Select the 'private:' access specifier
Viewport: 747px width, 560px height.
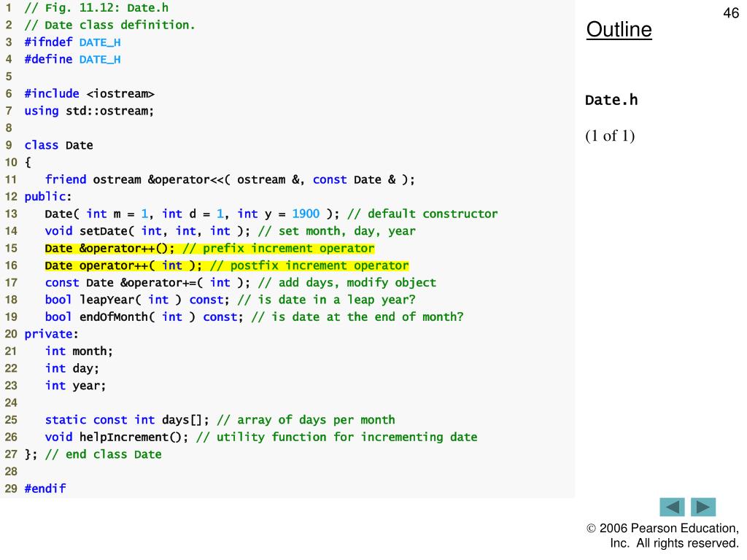(x=52, y=334)
